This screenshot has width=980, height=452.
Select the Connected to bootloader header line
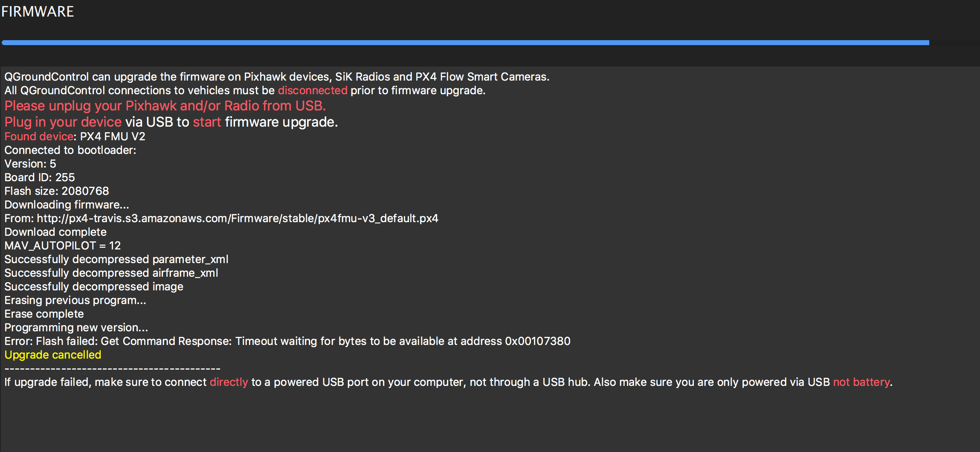(70, 150)
